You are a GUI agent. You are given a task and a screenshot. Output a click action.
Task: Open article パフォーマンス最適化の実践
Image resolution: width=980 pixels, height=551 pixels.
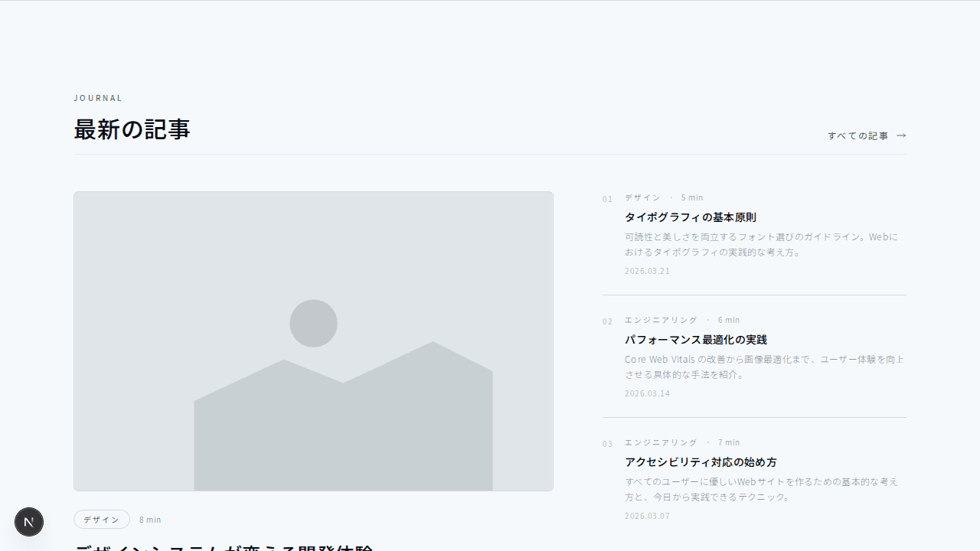click(695, 340)
